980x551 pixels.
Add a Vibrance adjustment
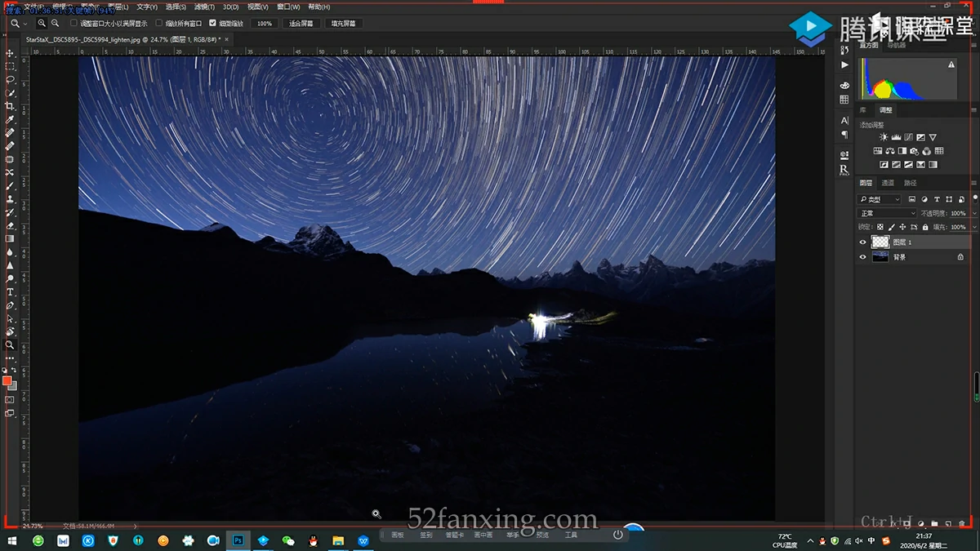[933, 137]
